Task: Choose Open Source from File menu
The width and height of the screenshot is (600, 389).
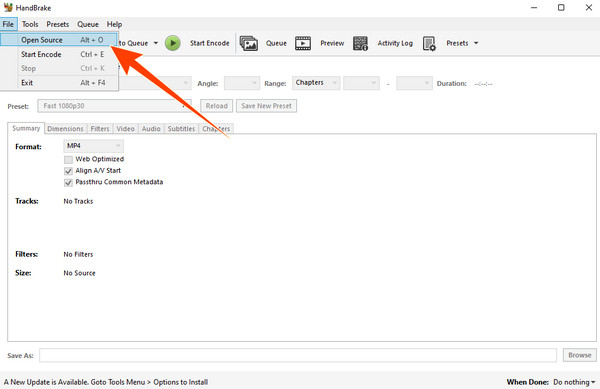Action: click(59, 40)
